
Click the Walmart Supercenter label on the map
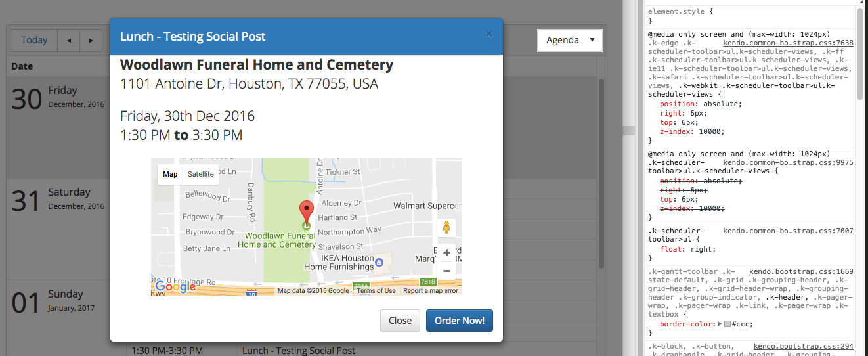[x=427, y=206]
